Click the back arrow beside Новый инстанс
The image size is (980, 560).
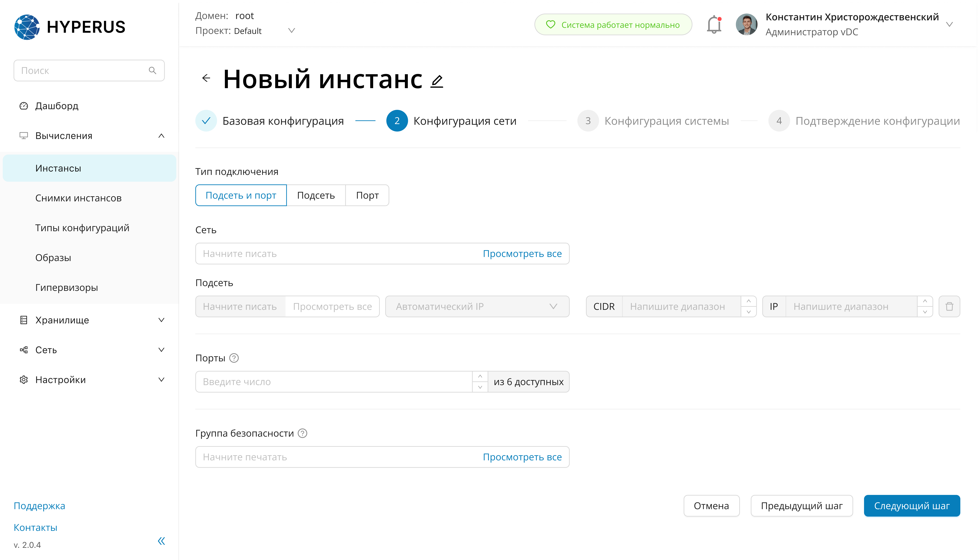(x=206, y=78)
